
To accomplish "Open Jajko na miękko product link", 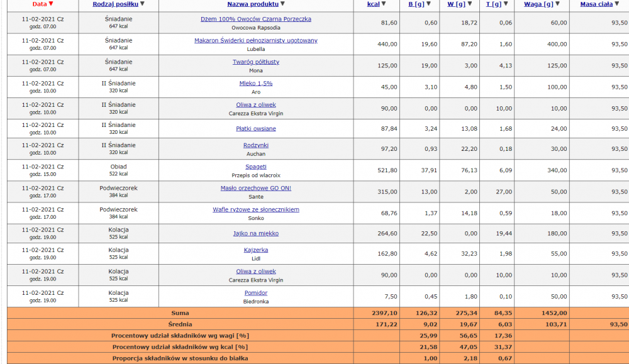I will click(255, 233).
